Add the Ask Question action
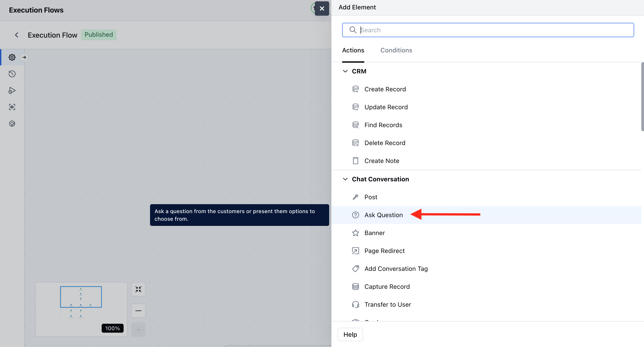Viewport: 644px width, 347px height. click(x=383, y=215)
